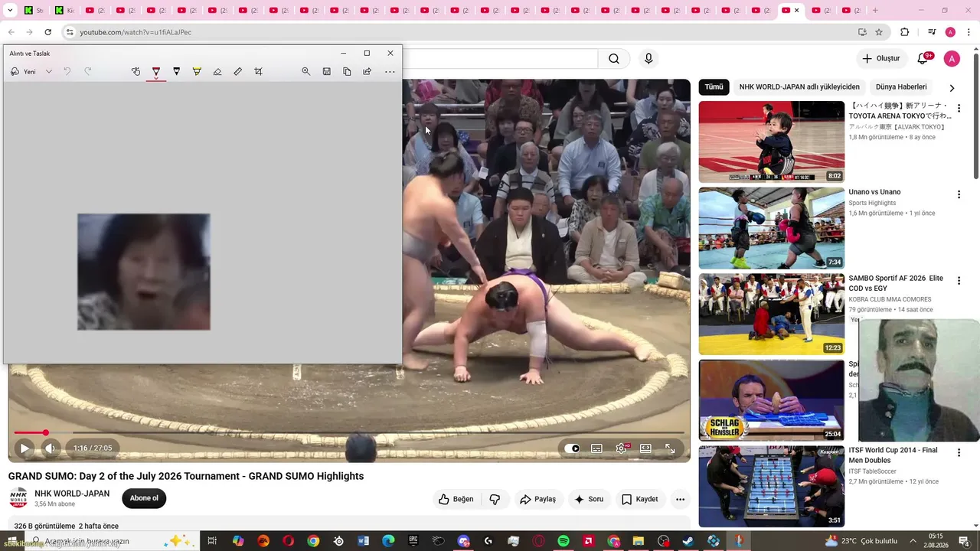
Task: Open the Unano vs Unano video thumbnail
Action: 772,228
